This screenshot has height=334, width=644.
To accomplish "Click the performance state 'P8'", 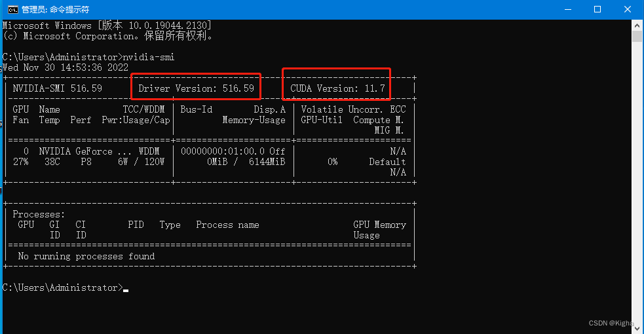I will click(x=86, y=162).
